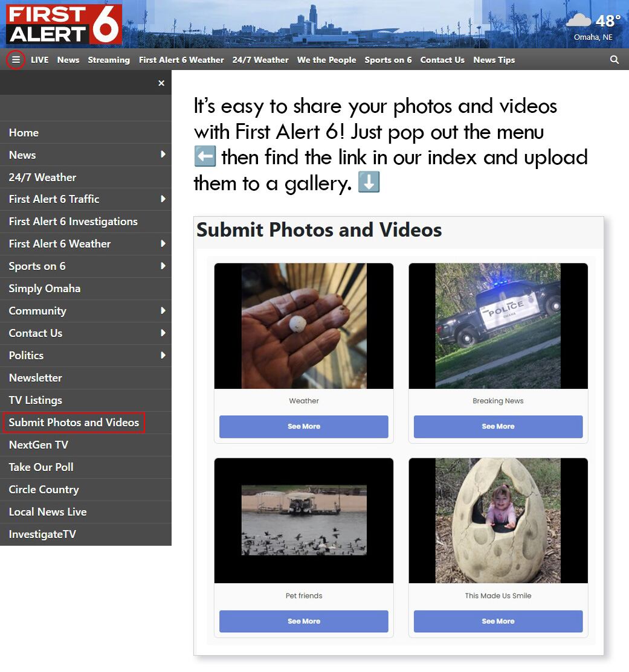629x672 pixels.
Task: Expand the News submenu arrow
Action: pyautogui.click(x=163, y=155)
